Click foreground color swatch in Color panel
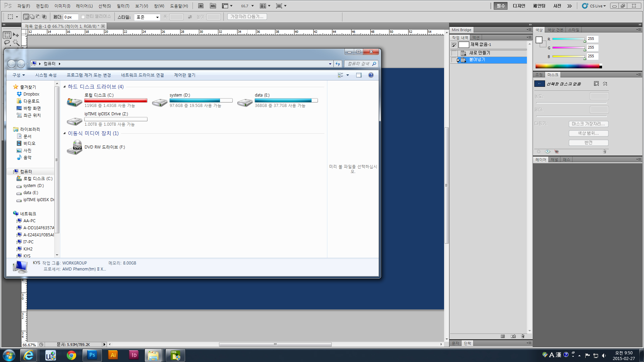Screen dimensions: 644x362 pyautogui.click(x=539, y=40)
